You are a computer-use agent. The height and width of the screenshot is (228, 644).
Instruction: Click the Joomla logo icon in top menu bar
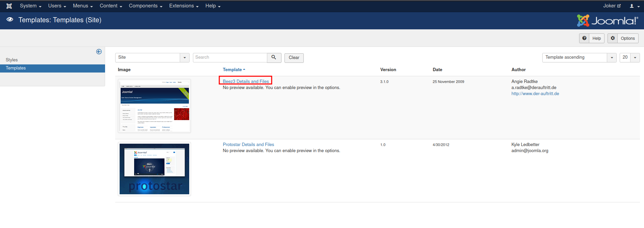pos(9,6)
